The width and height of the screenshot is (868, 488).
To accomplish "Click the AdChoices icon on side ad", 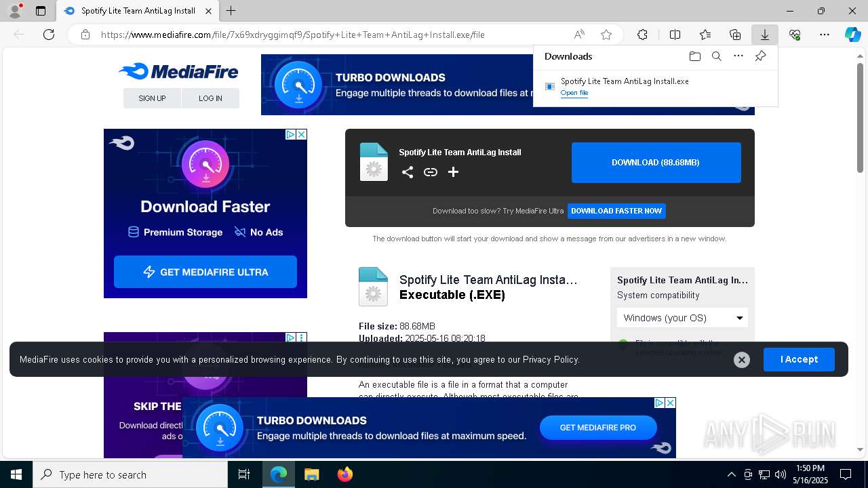I will [290, 135].
